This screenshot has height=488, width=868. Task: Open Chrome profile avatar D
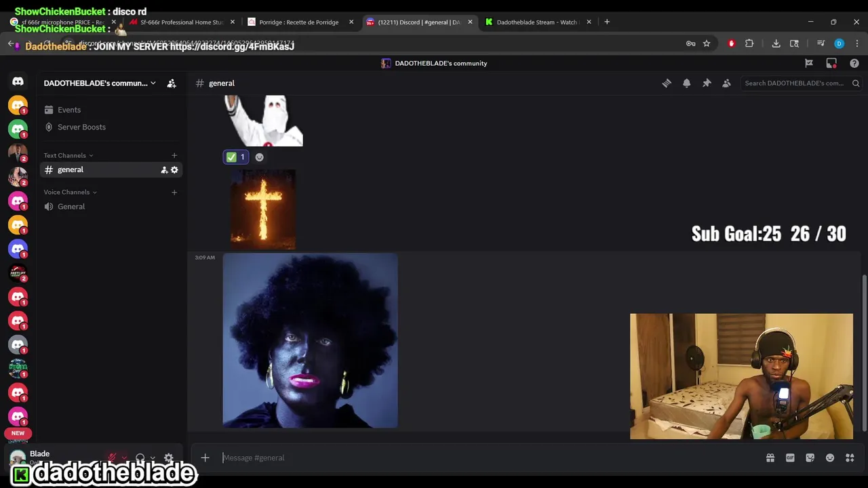point(839,43)
